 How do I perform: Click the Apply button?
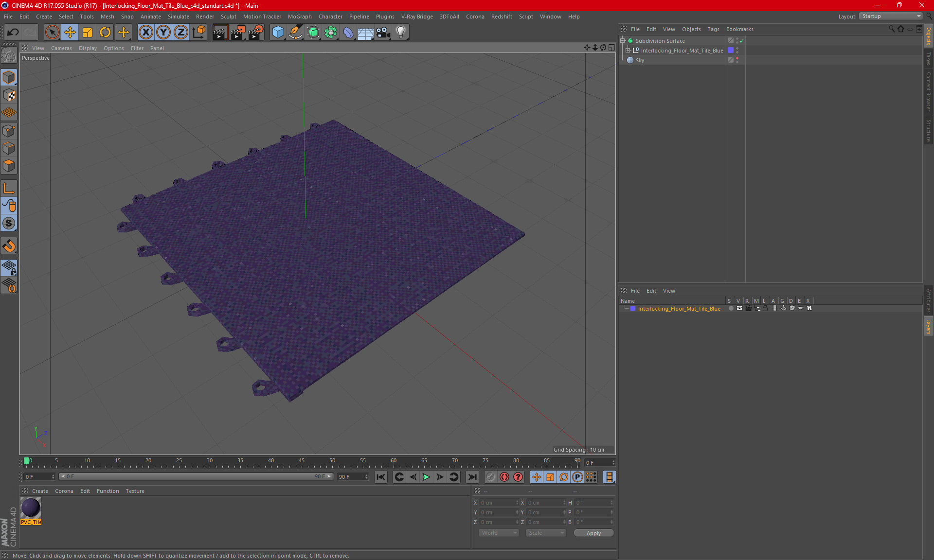click(593, 533)
